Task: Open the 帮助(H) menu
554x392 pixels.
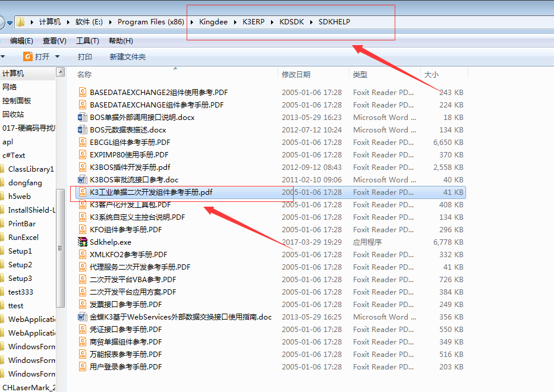Action: [121, 41]
